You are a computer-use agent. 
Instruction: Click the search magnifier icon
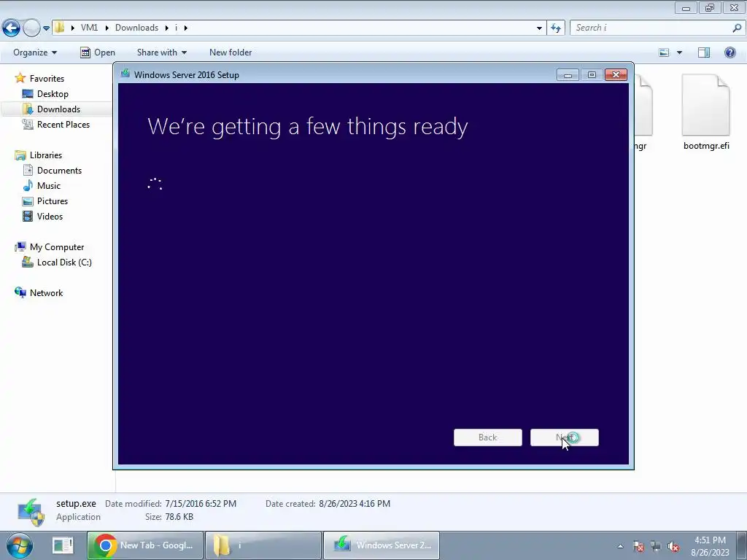737,28
